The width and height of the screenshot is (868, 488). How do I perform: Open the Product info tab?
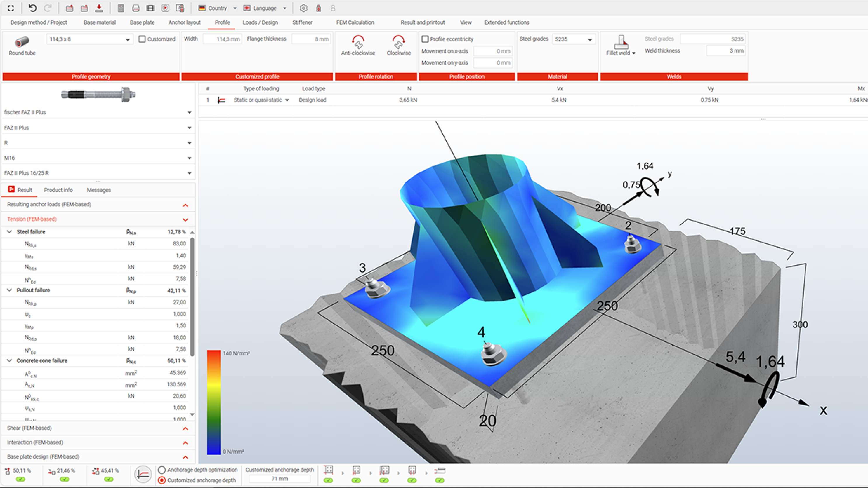pos(58,190)
